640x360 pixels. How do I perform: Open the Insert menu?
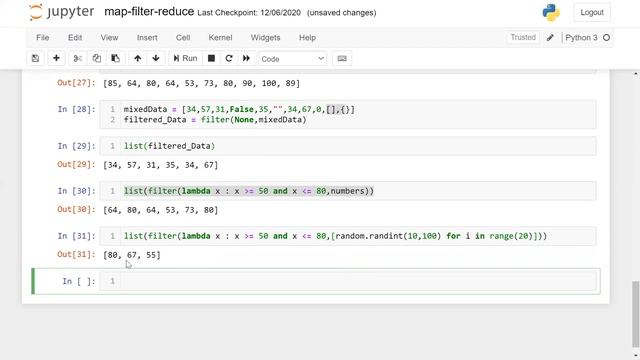point(147,38)
